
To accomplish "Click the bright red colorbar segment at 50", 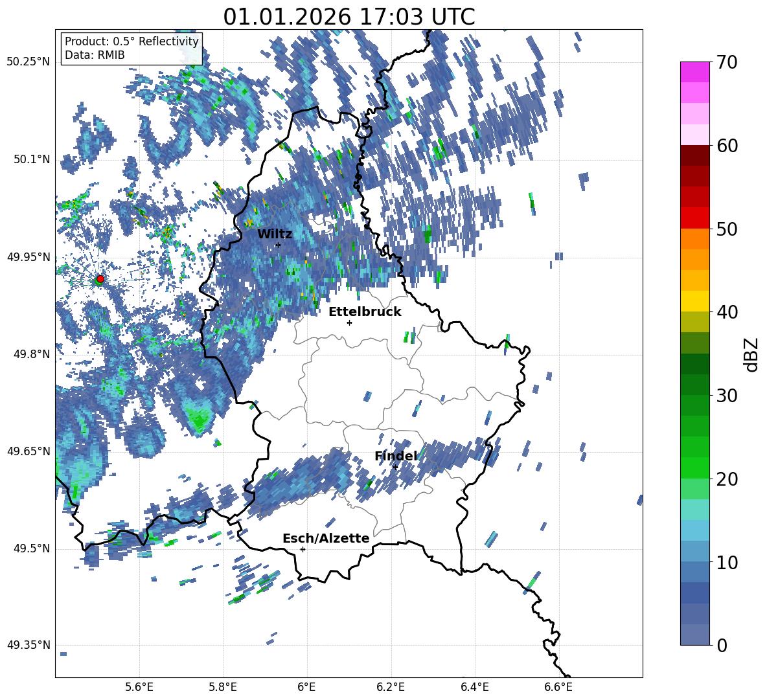I will coord(694,218).
